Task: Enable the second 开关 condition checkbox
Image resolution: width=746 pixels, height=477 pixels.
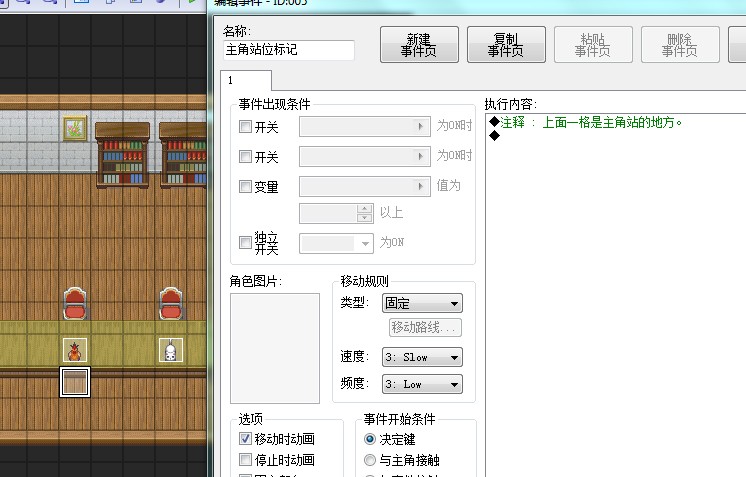Action: point(245,156)
